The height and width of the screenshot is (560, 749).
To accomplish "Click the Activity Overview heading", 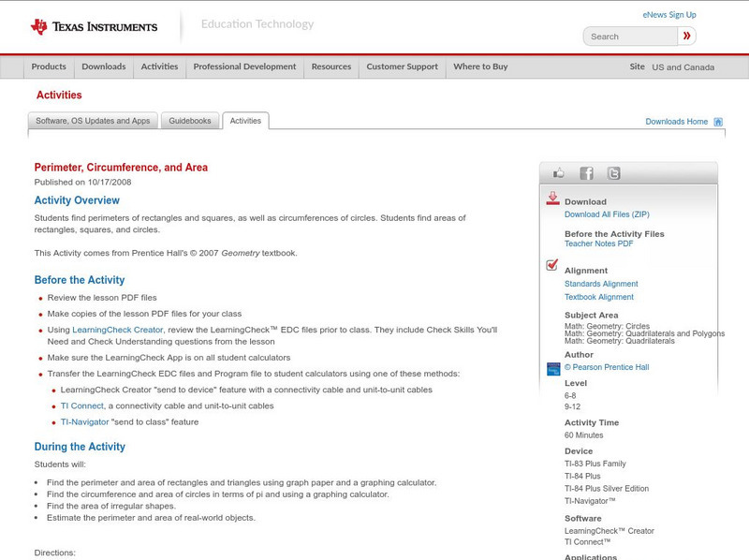I will (x=77, y=200).
